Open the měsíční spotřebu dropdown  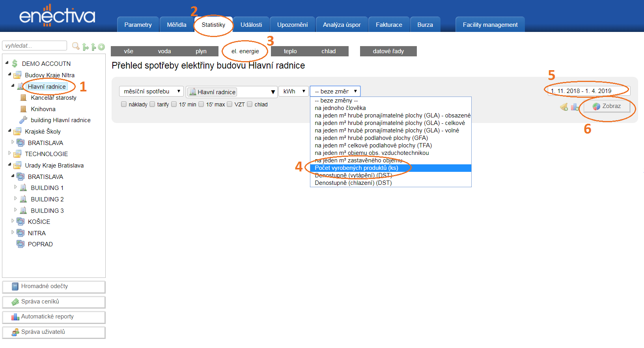(x=151, y=91)
